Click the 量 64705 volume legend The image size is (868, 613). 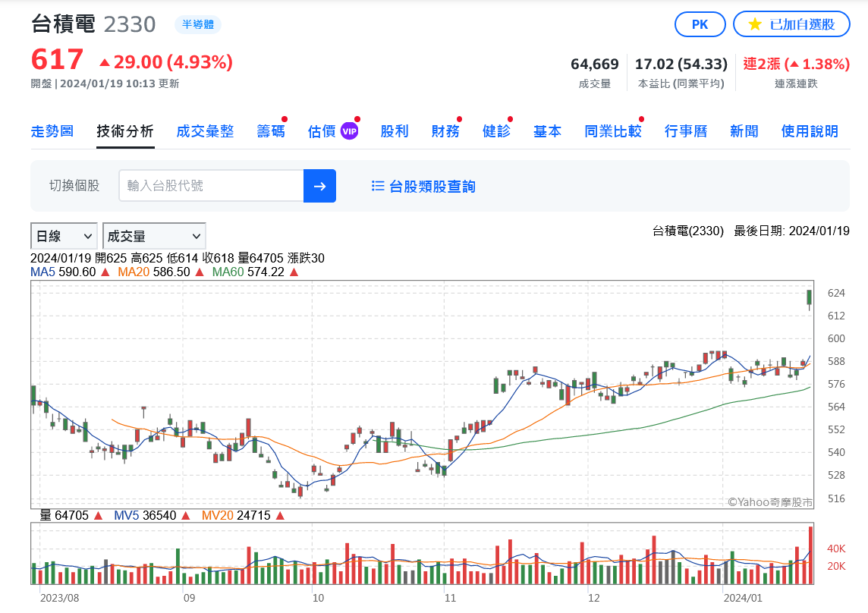(x=64, y=516)
